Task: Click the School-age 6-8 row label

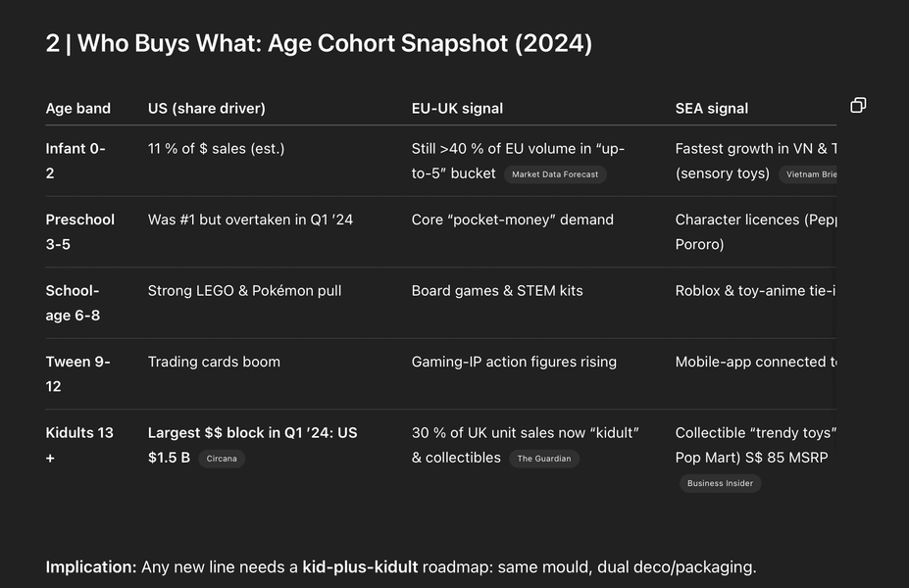Action: click(x=73, y=303)
